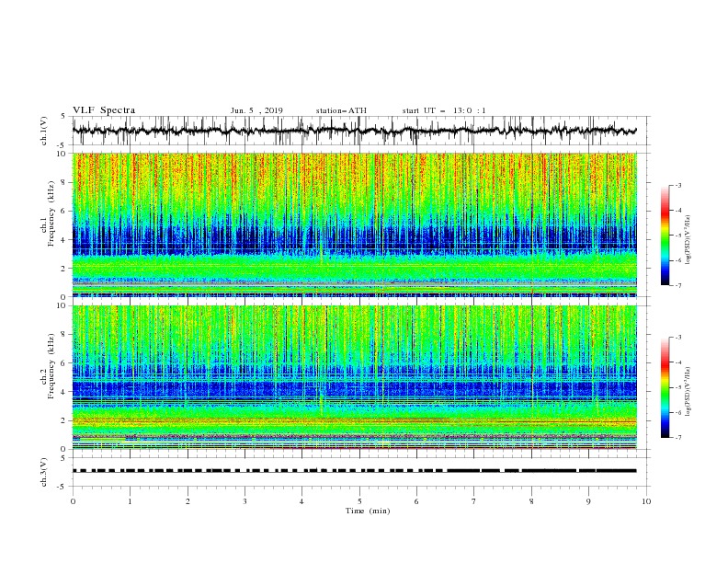The image size is (728, 563).
Task: Click the "5" tick of the ch.3(V) axis
Action: pos(63,457)
